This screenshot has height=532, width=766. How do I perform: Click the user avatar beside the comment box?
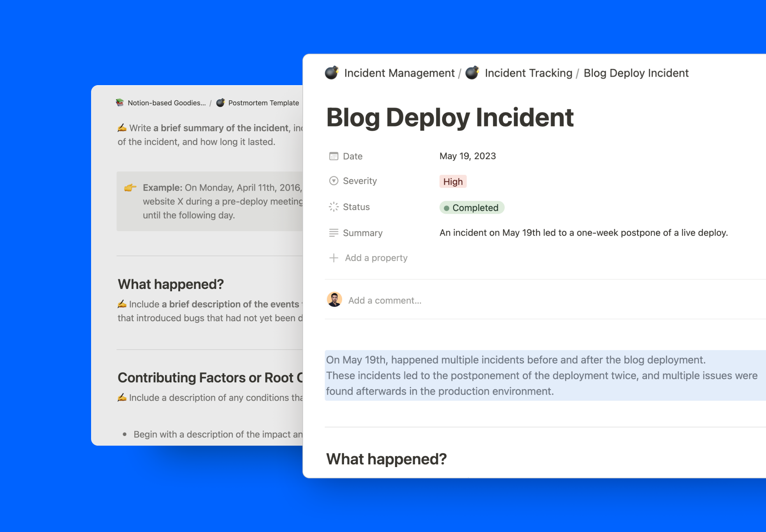[334, 299]
